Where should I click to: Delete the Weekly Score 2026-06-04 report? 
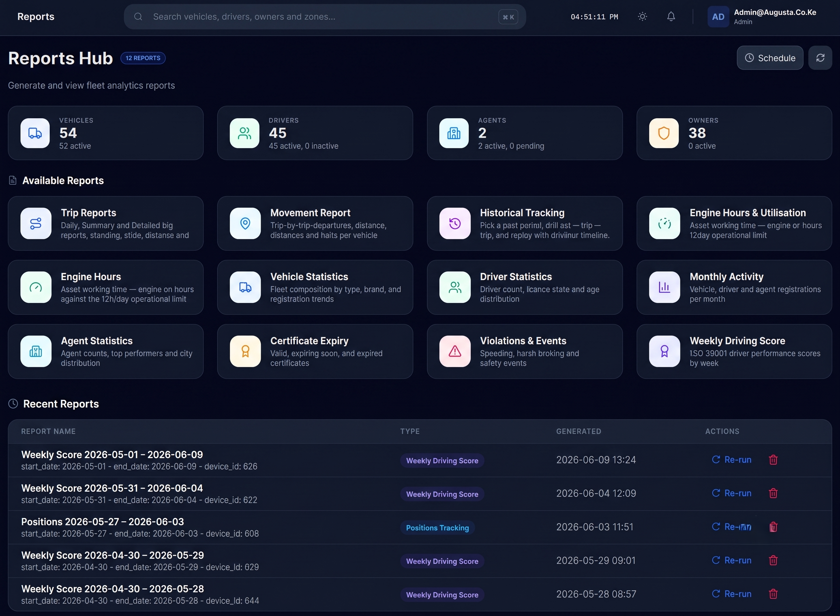(x=773, y=493)
